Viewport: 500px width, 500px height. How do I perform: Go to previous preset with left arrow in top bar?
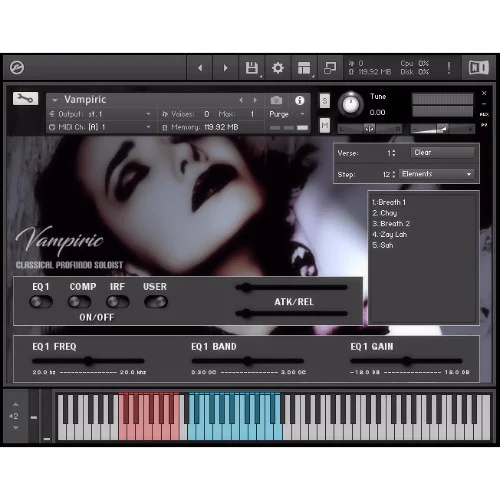200,68
